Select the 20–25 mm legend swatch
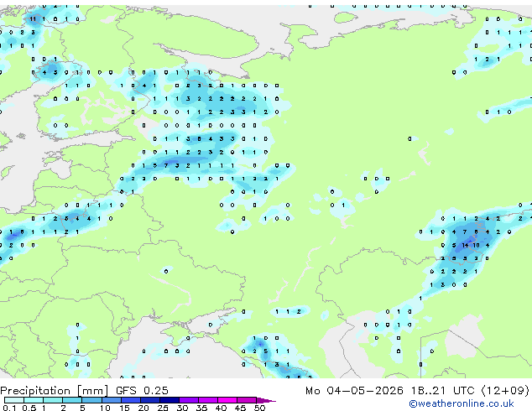 (150, 400)
